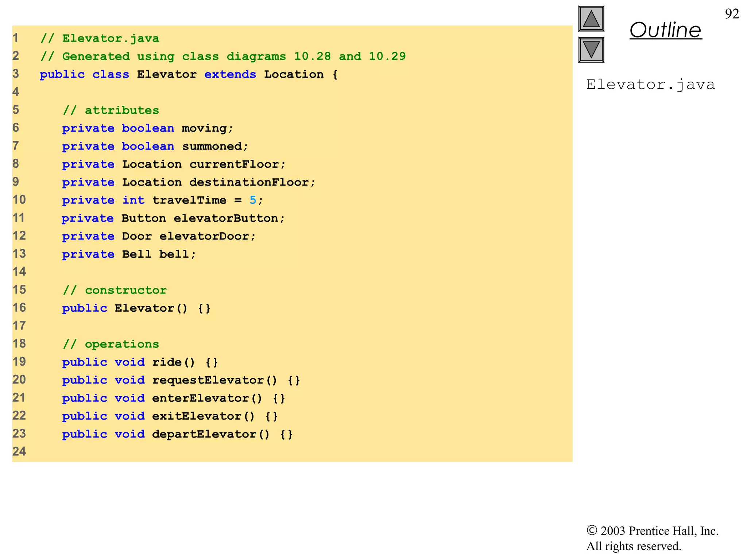Click the up arrow navigation button
747x560 pixels.
[x=591, y=19]
